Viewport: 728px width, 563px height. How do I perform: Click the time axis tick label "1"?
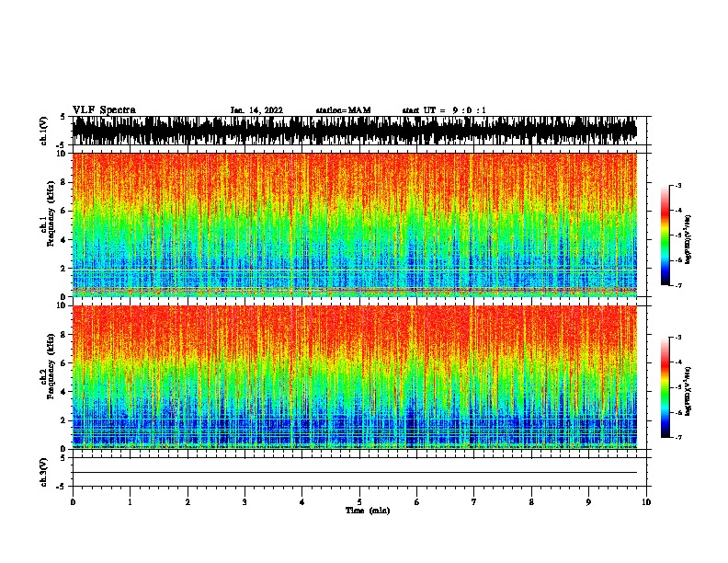130,502
